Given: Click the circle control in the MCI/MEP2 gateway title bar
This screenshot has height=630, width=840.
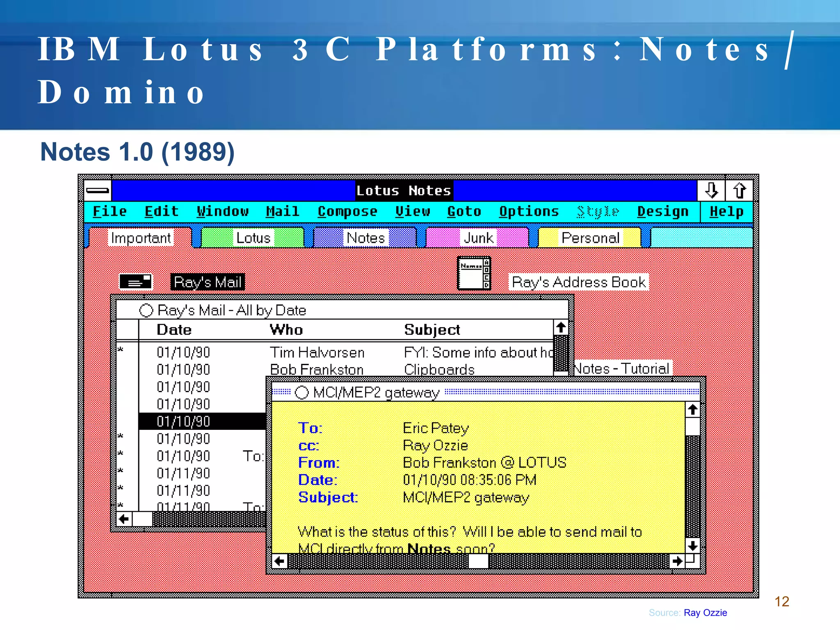Looking at the screenshot, I should 302,393.
